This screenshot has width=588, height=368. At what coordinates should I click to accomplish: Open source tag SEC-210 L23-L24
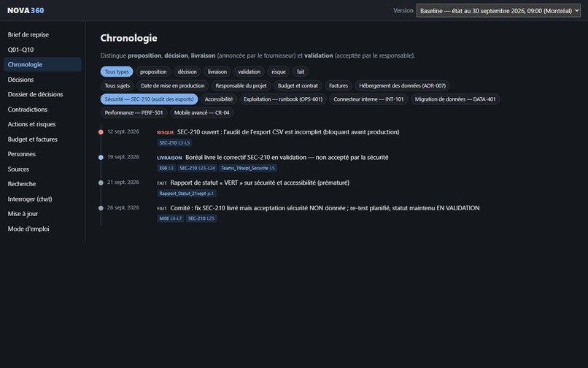pyautogui.click(x=197, y=168)
